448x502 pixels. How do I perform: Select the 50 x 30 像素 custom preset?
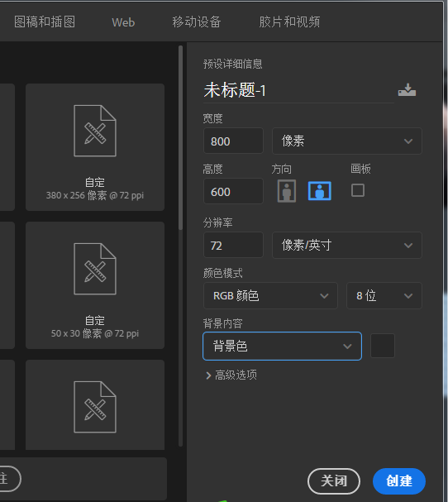click(x=95, y=285)
